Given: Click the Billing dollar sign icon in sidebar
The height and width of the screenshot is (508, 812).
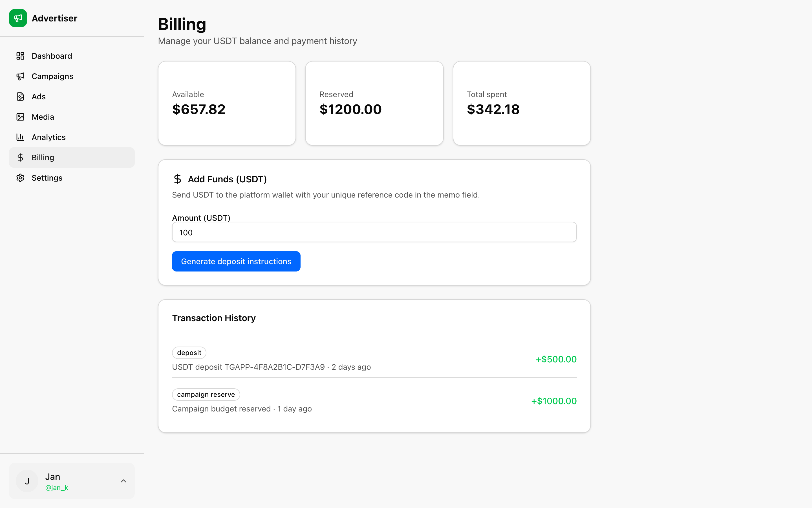Looking at the screenshot, I should [20, 157].
